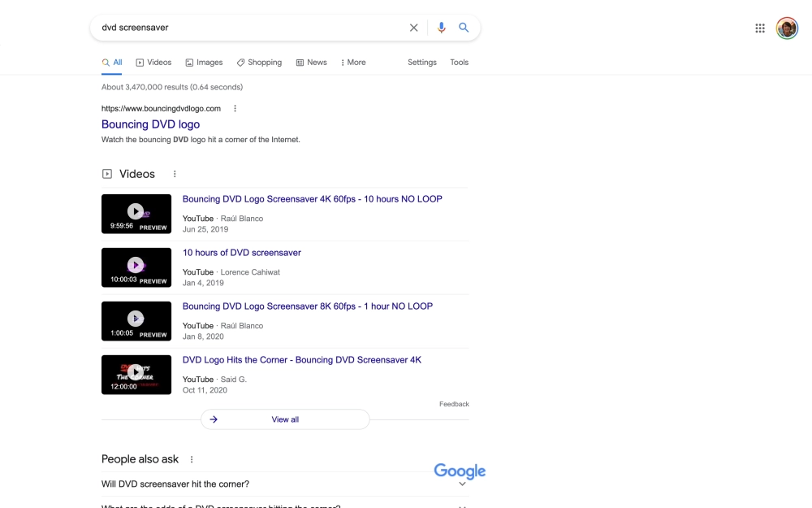The width and height of the screenshot is (812, 508).
Task: Select the All tab
Action: 112,63
